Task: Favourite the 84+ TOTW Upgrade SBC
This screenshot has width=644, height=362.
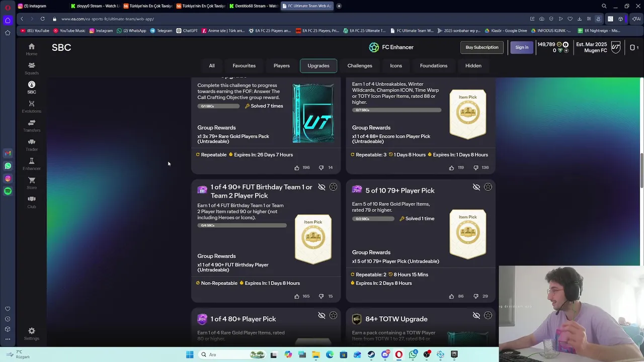Action: [x=488, y=315]
